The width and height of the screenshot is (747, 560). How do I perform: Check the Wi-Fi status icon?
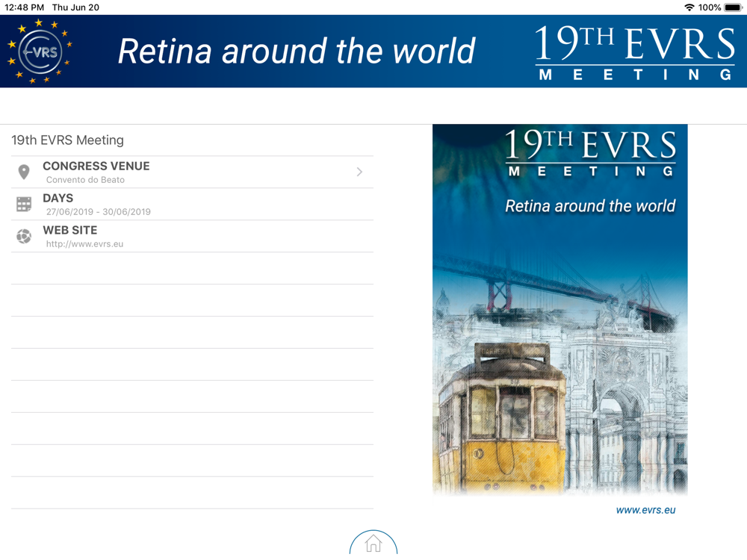coord(689,7)
